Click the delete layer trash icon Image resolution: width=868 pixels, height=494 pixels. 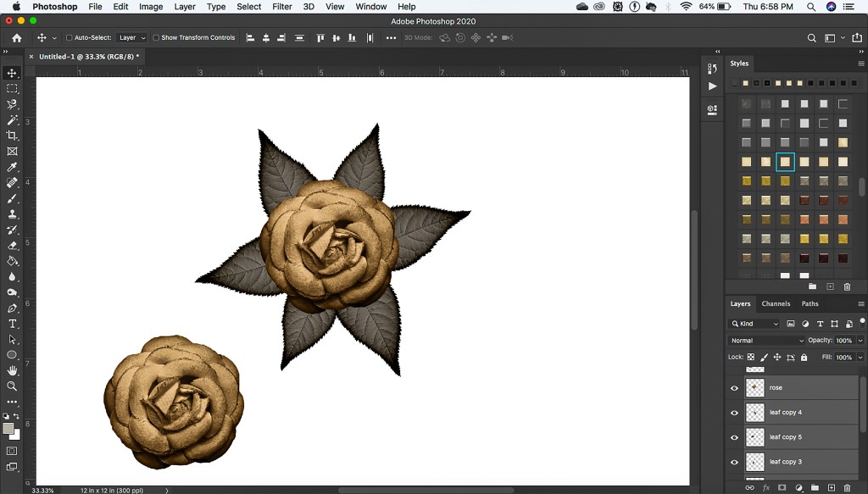point(847,488)
